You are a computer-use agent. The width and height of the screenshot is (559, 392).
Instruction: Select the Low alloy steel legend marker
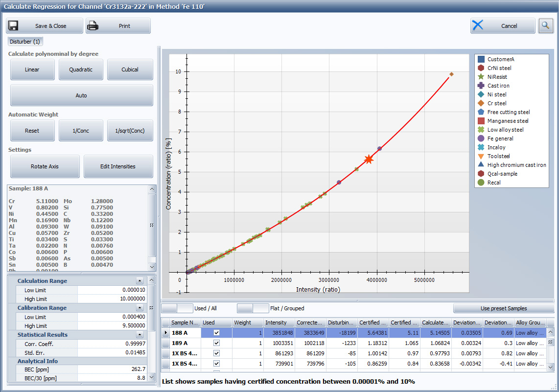pos(482,130)
